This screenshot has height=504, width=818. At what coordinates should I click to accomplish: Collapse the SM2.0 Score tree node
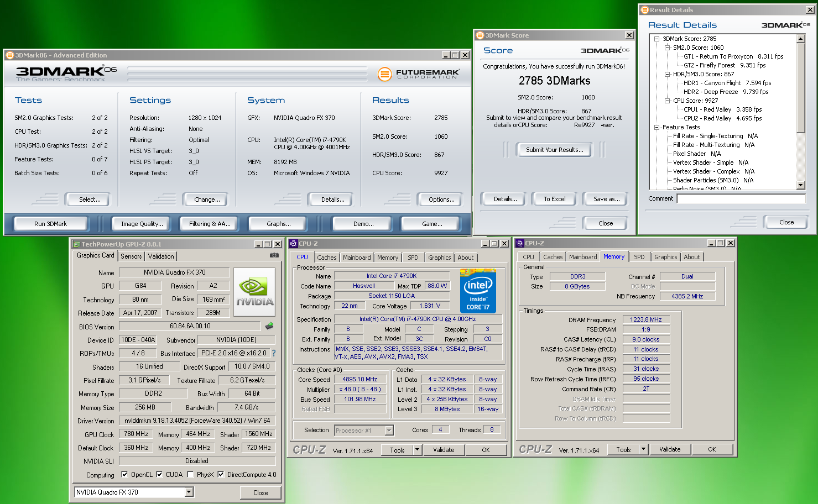668,48
